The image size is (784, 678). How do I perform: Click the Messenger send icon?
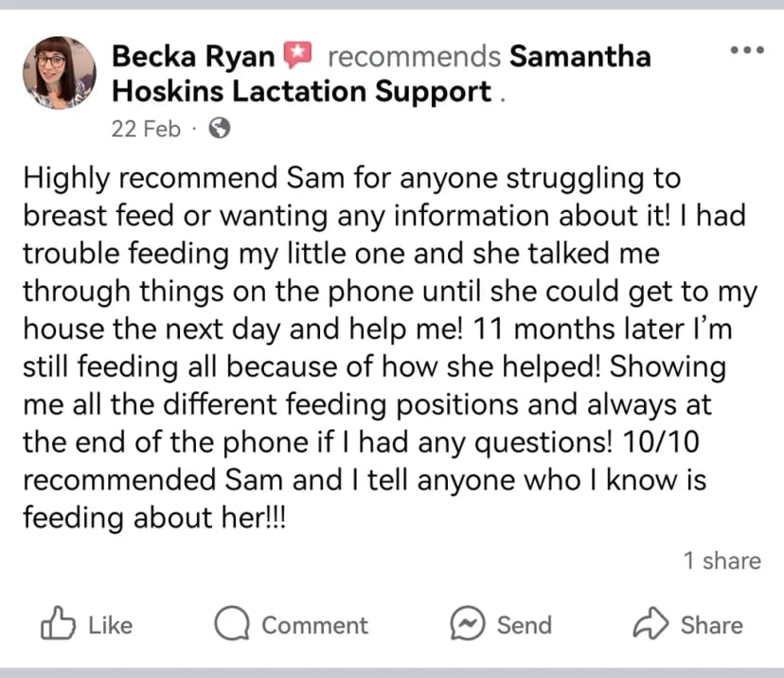(468, 623)
